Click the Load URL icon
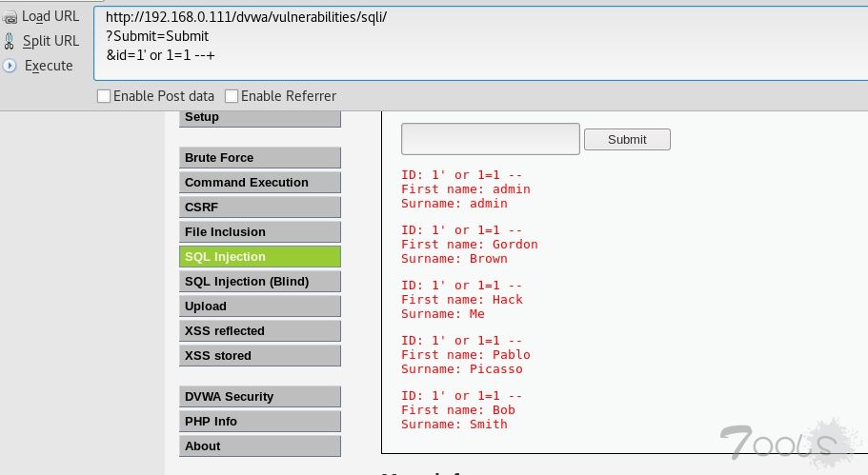This screenshot has width=868, height=475. click(x=10, y=18)
